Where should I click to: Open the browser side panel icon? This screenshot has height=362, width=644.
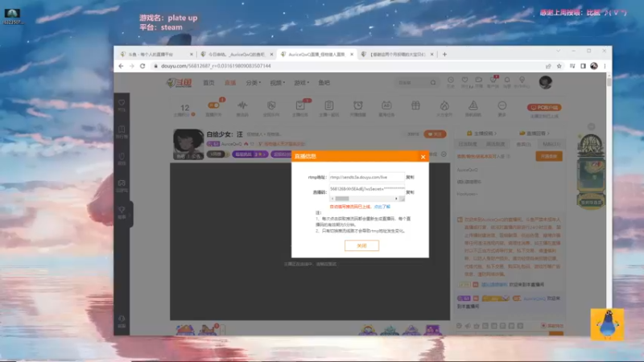(x=583, y=66)
